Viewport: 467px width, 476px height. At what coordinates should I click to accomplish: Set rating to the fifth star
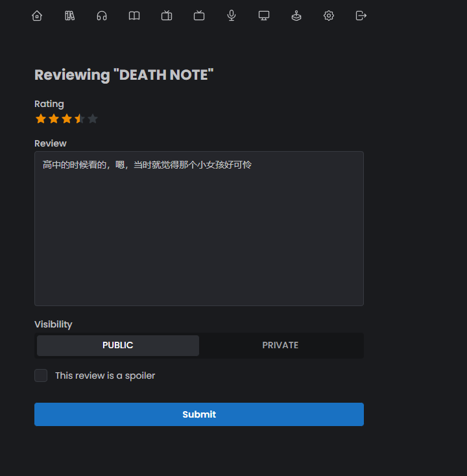pos(93,119)
